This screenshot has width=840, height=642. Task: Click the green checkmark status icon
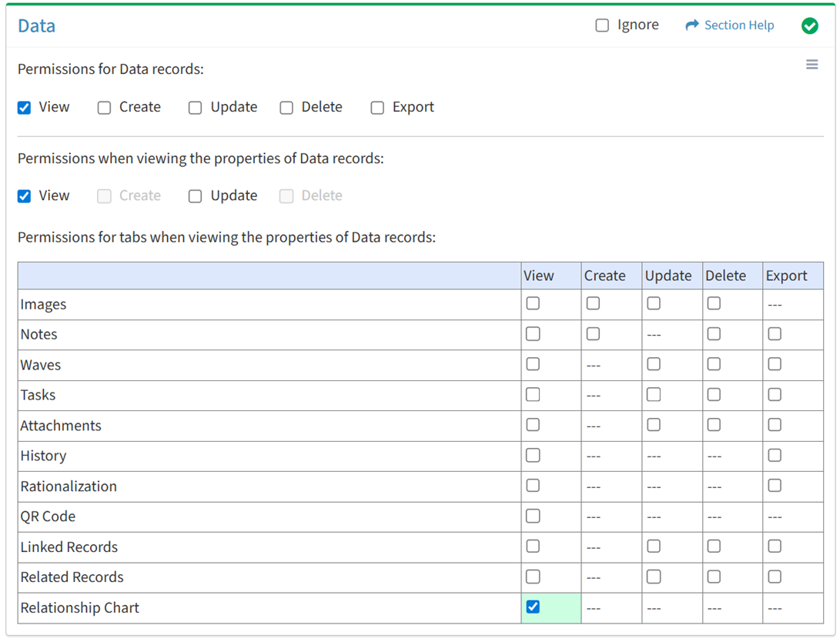(x=809, y=26)
